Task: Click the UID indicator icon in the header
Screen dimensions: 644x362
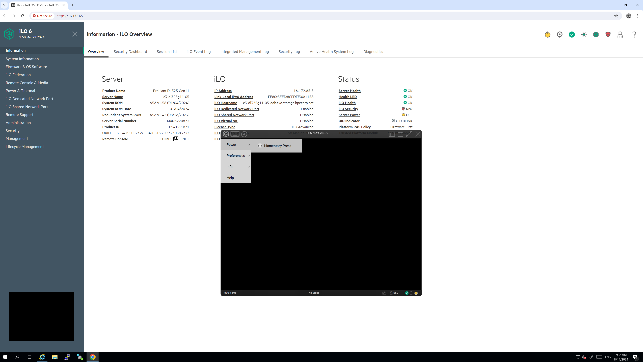Action: (x=559, y=35)
